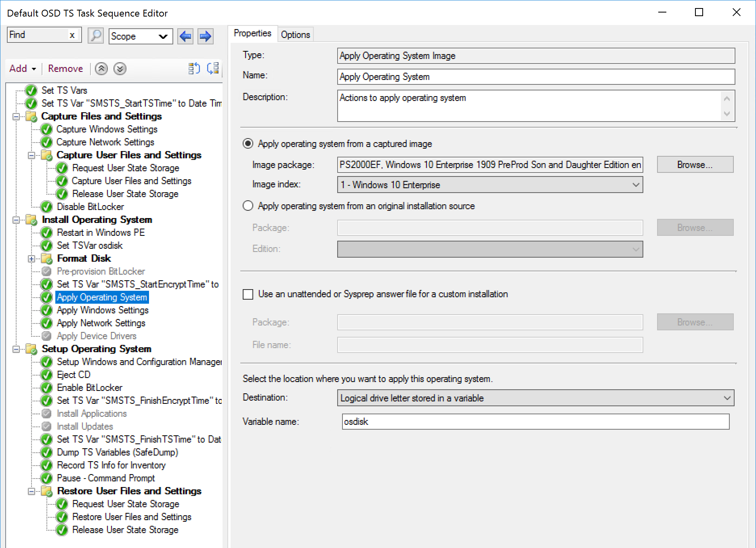Viewport: 756px width, 548px height.
Task: Click the blue left arrow find-previous icon
Action: pos(185,36)
